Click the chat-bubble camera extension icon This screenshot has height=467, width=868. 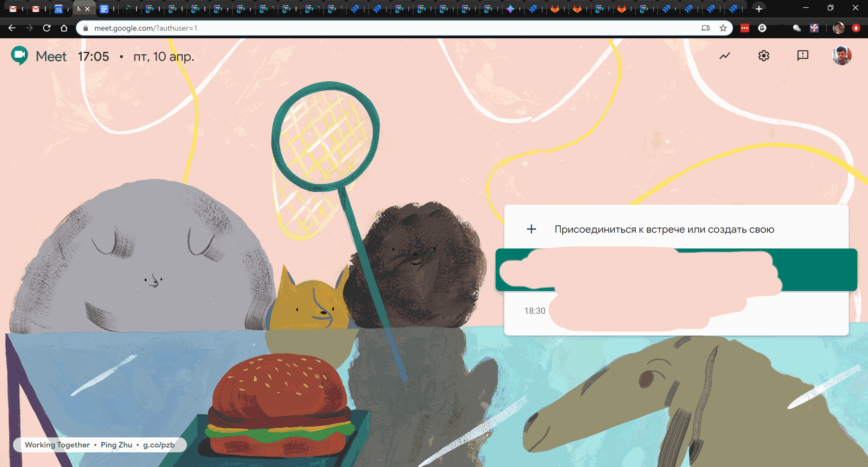click(797, 28)
